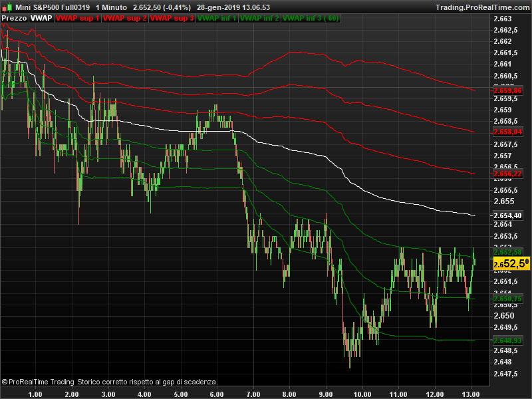Click the 2.648 price scale label

pos(503,362)
